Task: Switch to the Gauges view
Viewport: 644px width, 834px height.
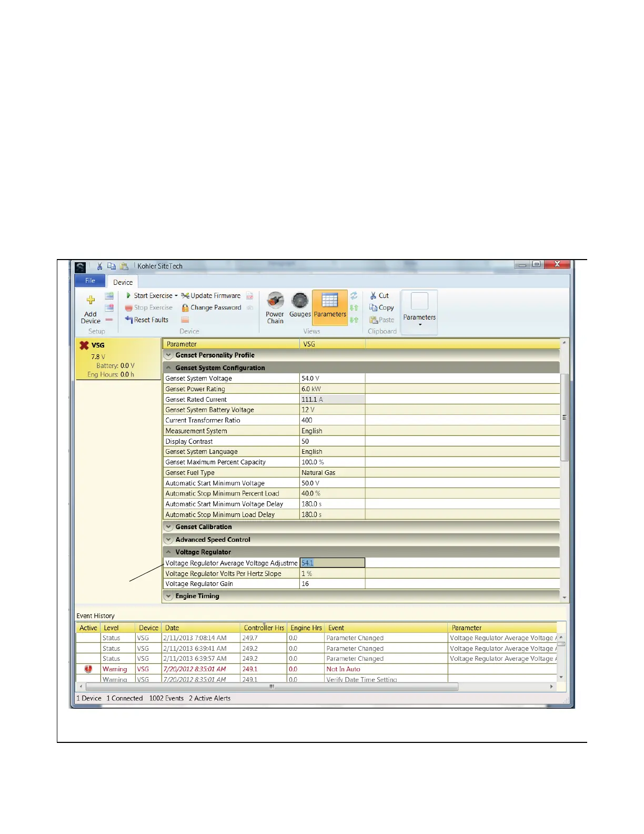Action: 300,305
